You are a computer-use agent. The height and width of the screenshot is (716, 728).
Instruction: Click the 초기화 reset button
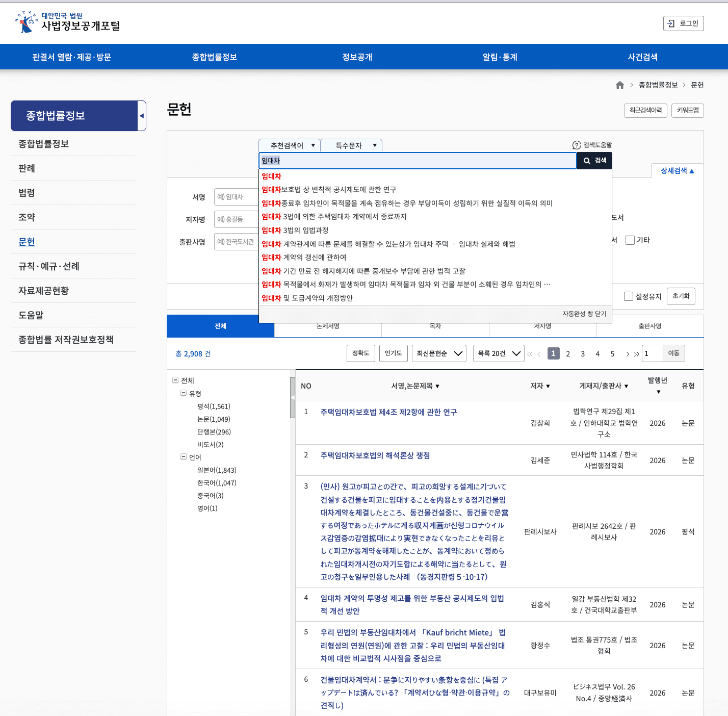(x=681, y=296)
